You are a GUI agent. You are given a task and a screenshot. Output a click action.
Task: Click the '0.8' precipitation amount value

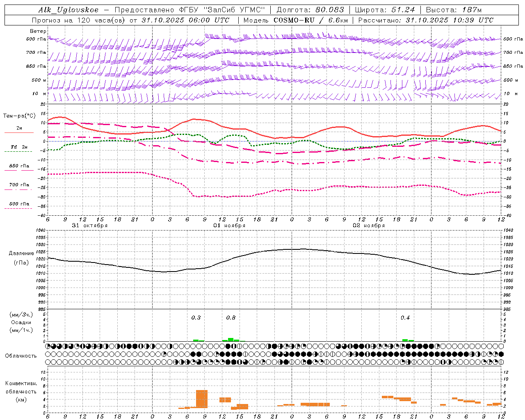(x=231, y=317)
